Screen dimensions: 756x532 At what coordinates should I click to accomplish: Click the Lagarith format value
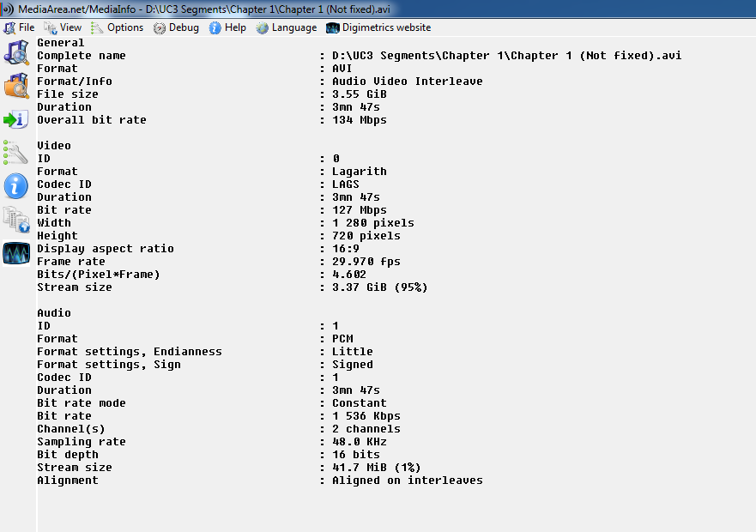[360, 172]
